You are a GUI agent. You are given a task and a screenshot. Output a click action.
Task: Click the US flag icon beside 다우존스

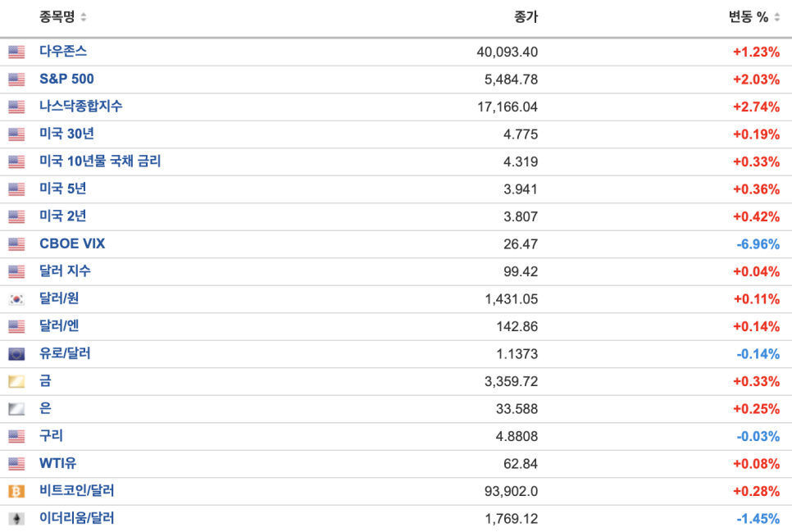tap(16, 52)
